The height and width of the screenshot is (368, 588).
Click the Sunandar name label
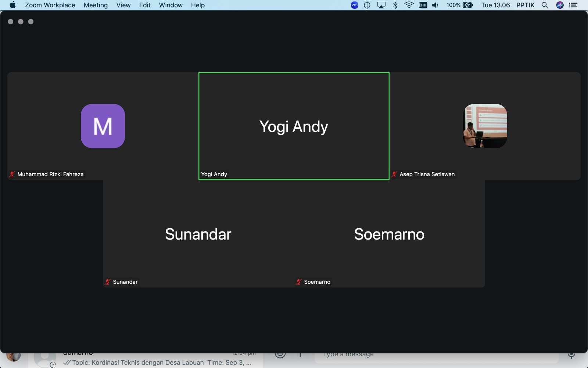click(125, 282)
